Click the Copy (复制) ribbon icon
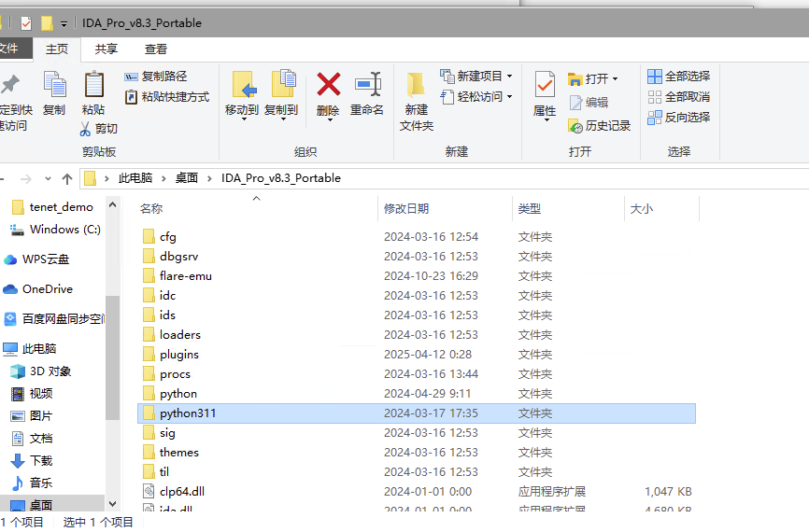The image size is (809, 532). click(x=54, y=93)
